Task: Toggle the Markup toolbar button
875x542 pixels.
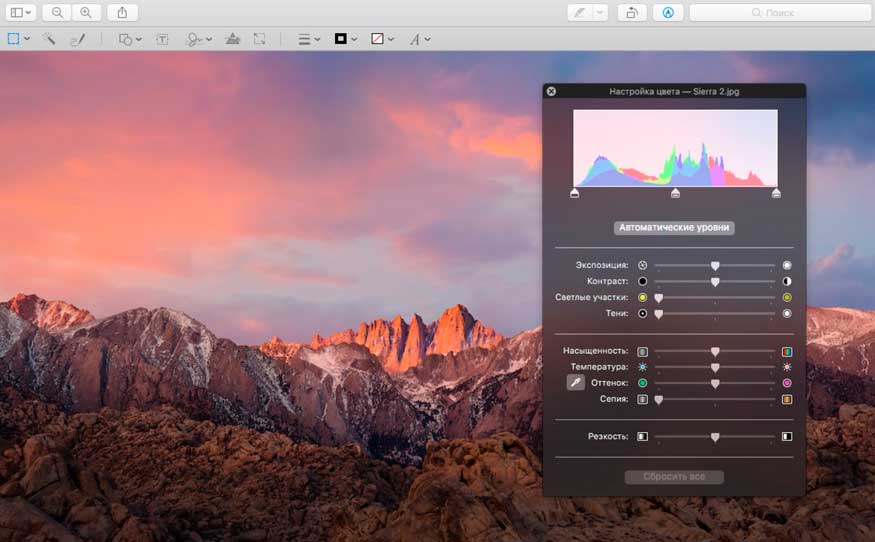Action: 669,12
